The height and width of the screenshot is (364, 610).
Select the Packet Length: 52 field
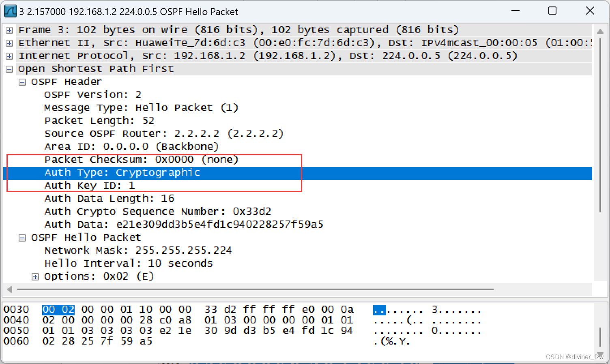click(99, 121)
